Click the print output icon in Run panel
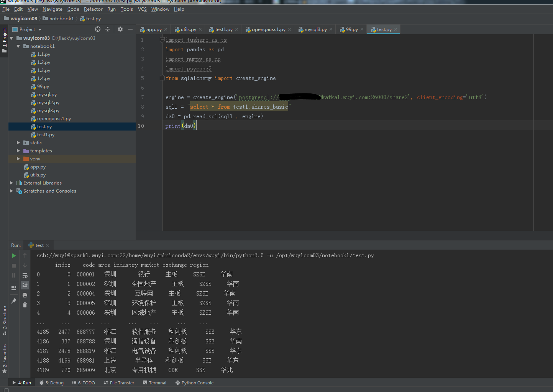The height and width of the screenshot is (392, 553). (25, 295)
